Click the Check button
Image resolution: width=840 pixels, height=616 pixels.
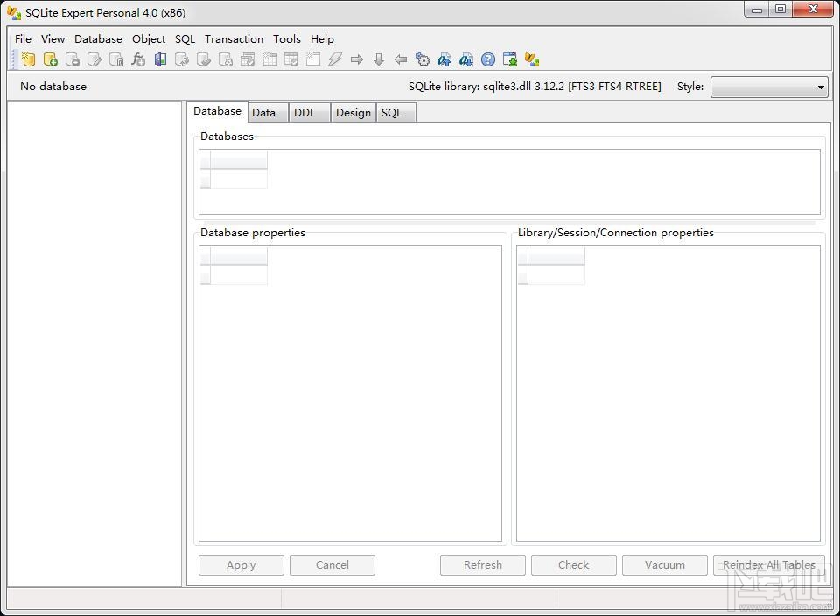(574, 565)
